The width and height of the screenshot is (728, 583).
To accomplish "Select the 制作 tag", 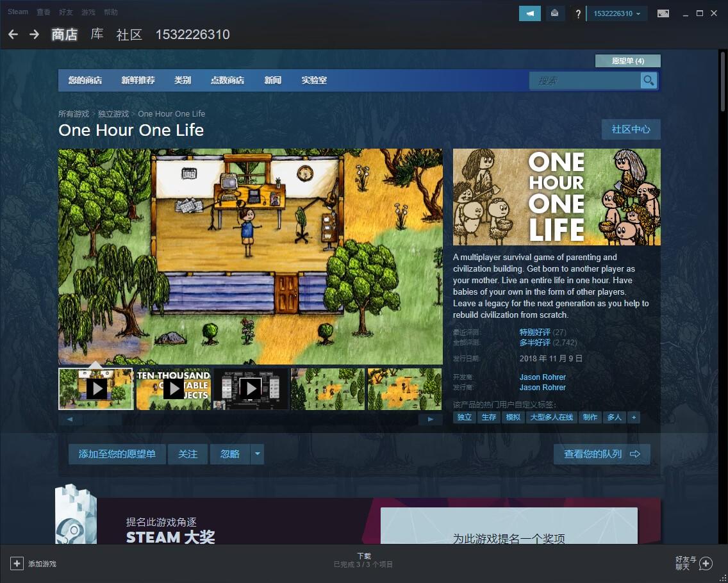I will tap(590, 417).
